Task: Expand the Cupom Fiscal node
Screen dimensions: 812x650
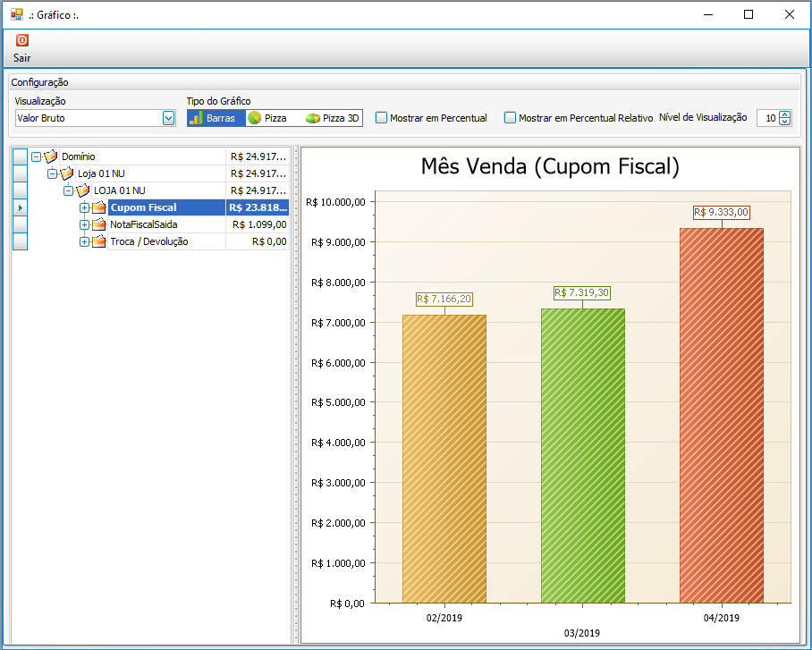Action: point(84,207)
